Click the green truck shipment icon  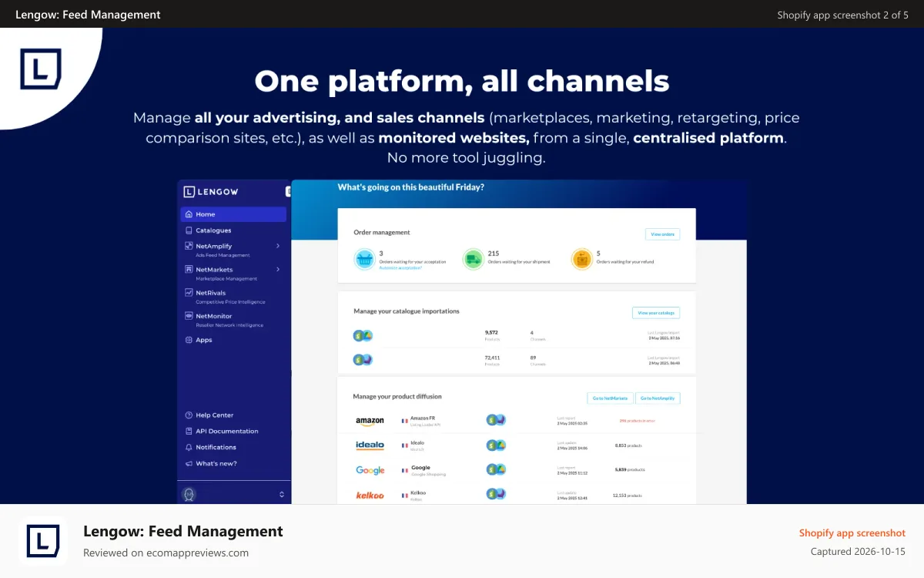473,259
